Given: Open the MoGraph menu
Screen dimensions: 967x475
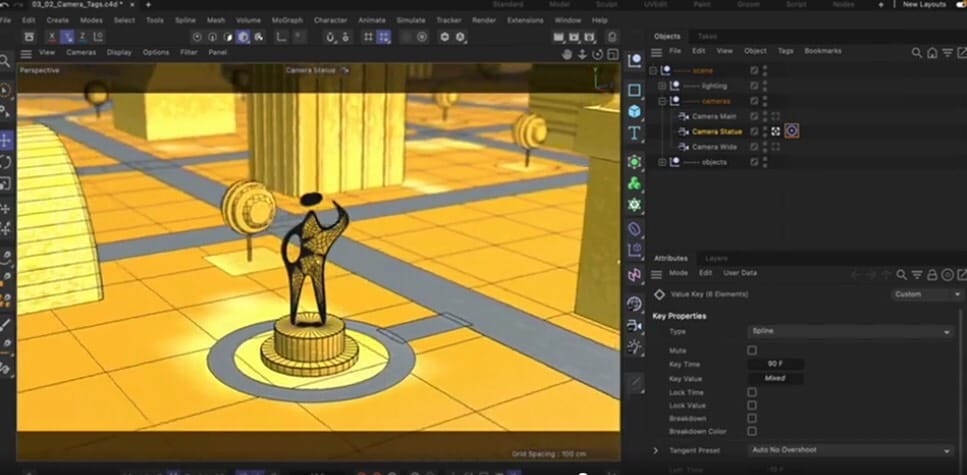Looking at the screenshot, I should pyautogui.click(x=286, y=20).
